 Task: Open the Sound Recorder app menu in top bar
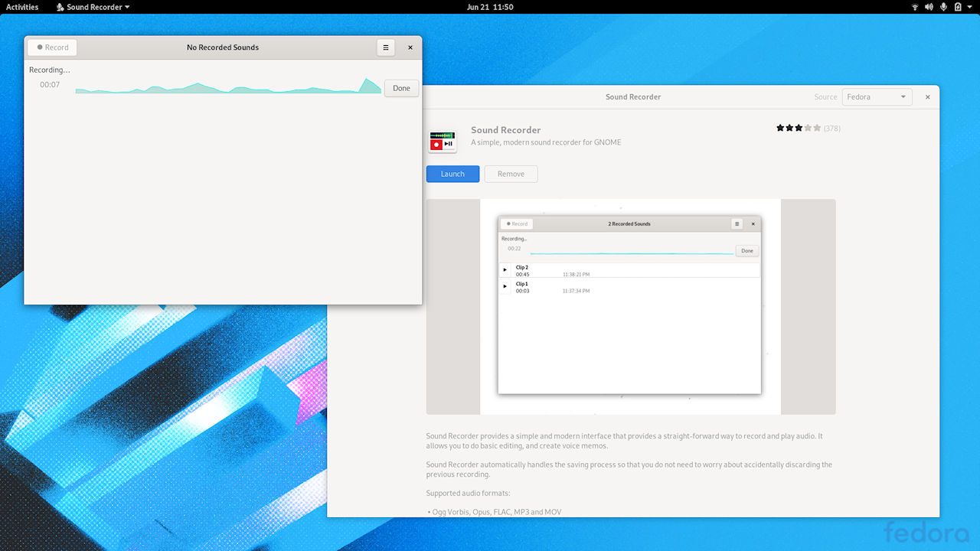pyautogui.click(x=93, y=7)
